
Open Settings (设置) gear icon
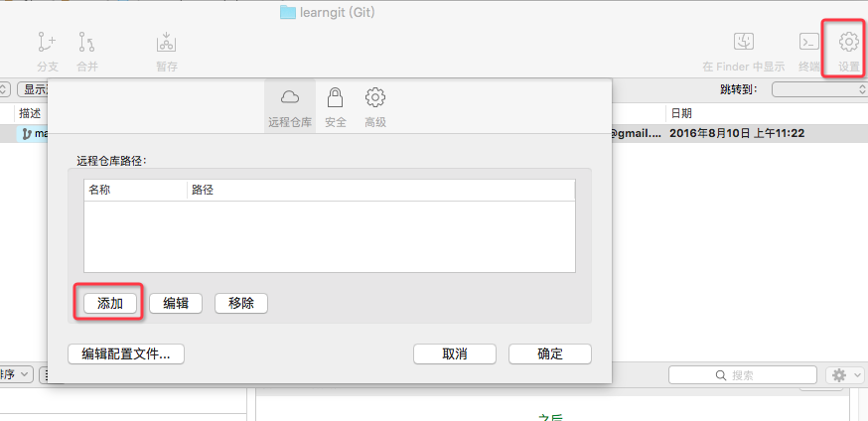tap(848, 52)
